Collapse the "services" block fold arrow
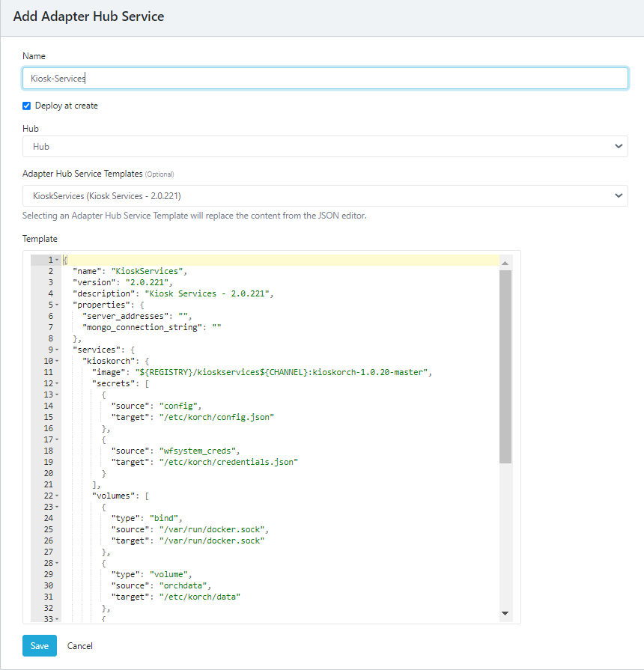The image size is (644, 670). click(57, 350)
